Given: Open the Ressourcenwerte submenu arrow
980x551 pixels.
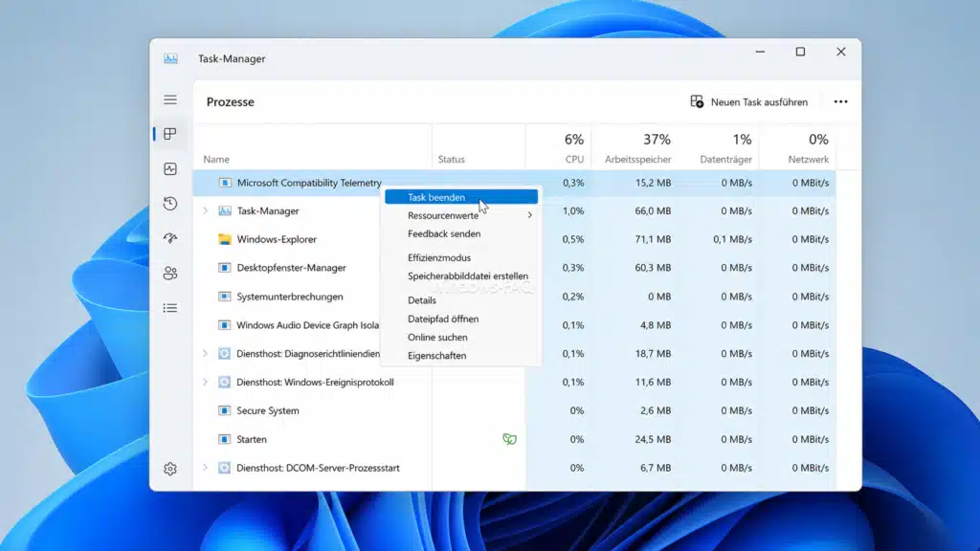Looking at the screenshot, I should 530,215.
